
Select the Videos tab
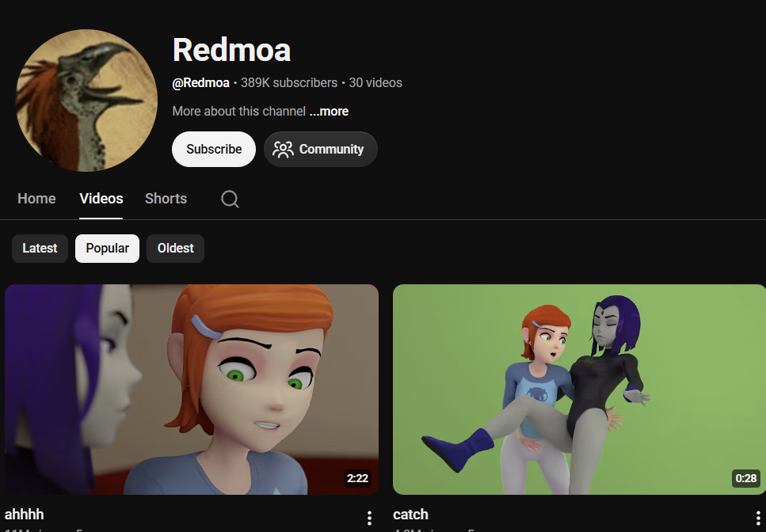101,199
